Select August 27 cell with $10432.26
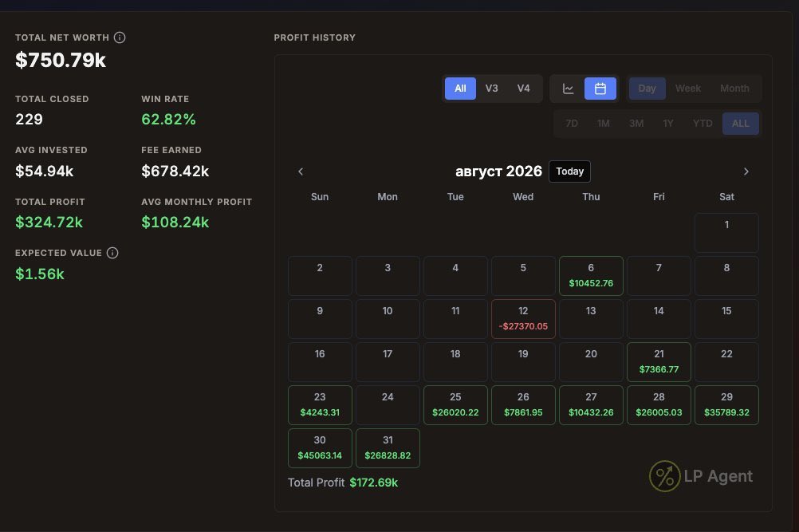Screen dimensions: 799x532 pyautogui.click(x=591, y=405)
